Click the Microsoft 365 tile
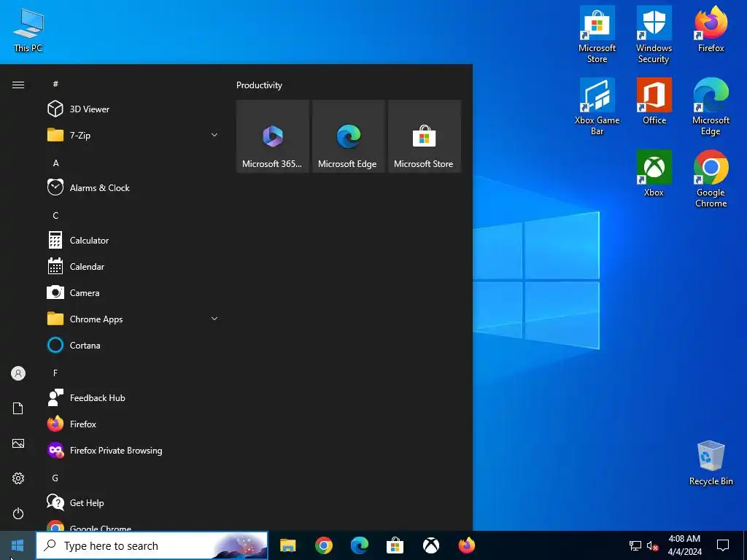Viewport: 747px width, 560px height. coord(273,136)
